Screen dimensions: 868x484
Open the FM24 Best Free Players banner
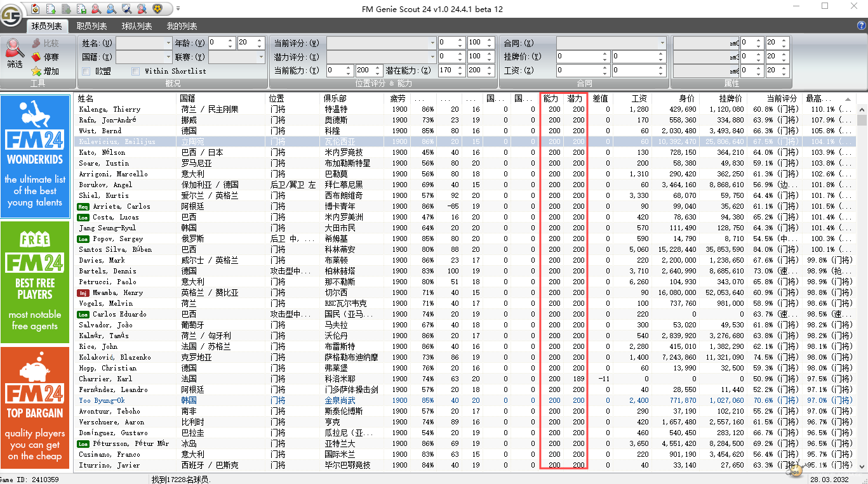pyautogui.click(x=35, y=281)
